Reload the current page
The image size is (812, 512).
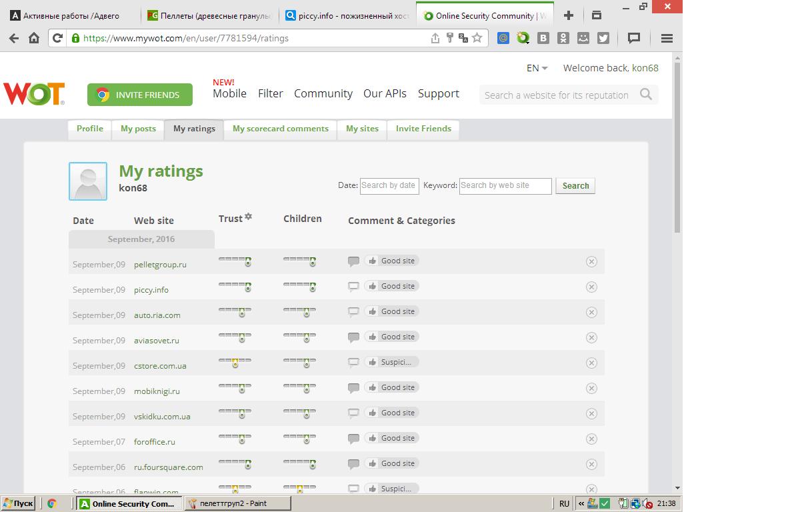[x=58, y=38]
